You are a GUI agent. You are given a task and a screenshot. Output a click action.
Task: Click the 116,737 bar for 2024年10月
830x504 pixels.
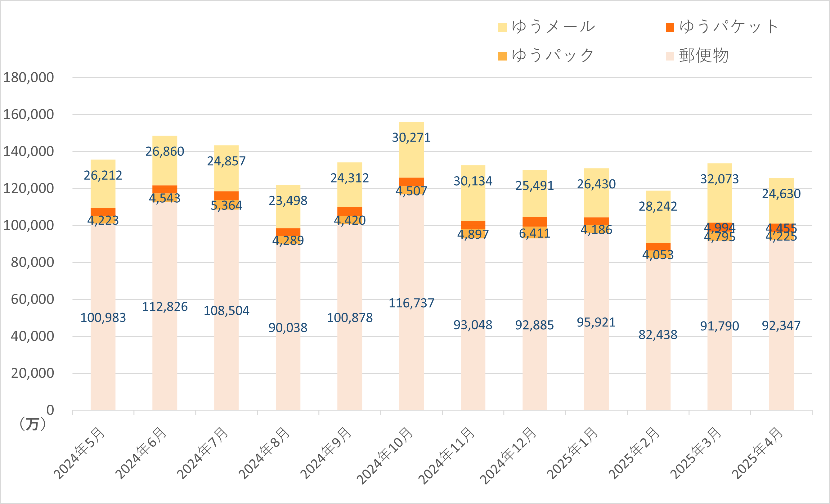point(411,302)
